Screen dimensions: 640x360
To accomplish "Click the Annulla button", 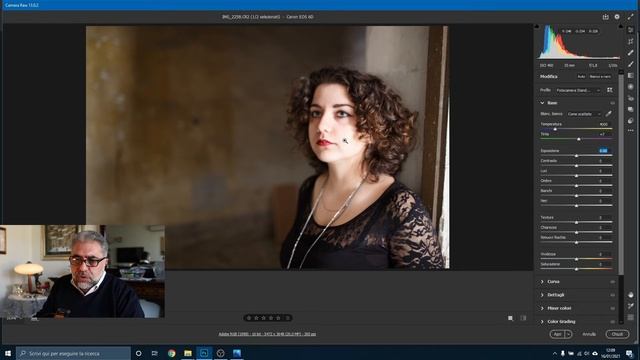I will click(x=589, y=334).
